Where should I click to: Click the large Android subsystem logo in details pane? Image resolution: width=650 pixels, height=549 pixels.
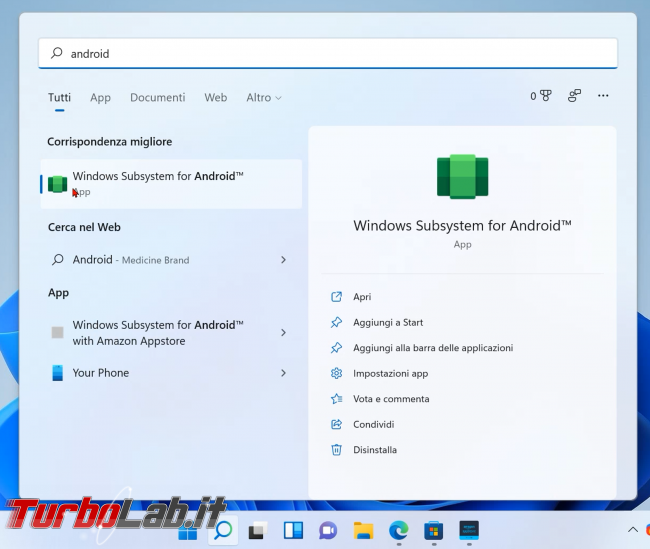[x=463, y=177]
